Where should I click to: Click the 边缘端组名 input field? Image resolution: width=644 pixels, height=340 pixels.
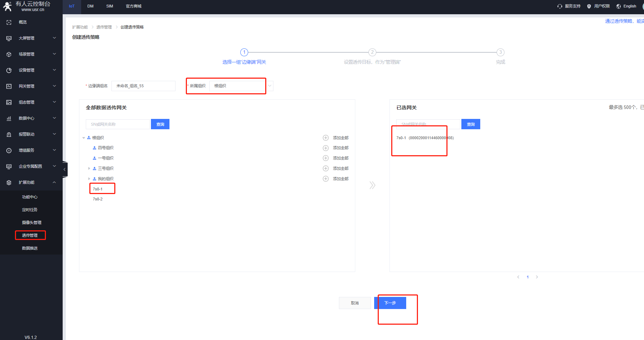(143, 86)
